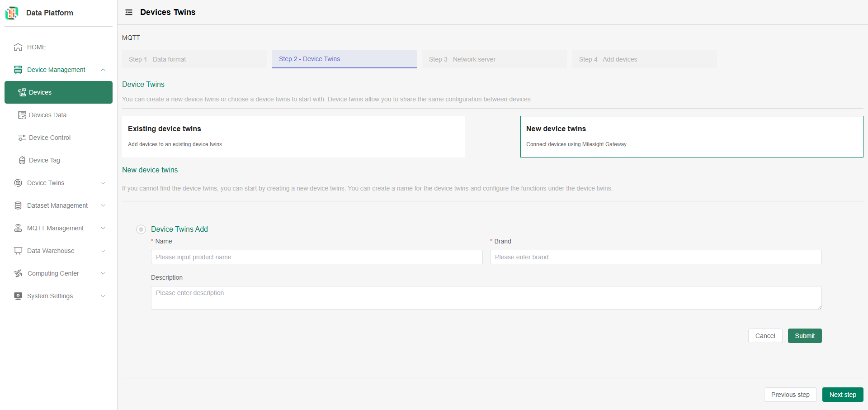Click the Submit button
The height and width of the screenshot is (410, 868).
point(804,336)
